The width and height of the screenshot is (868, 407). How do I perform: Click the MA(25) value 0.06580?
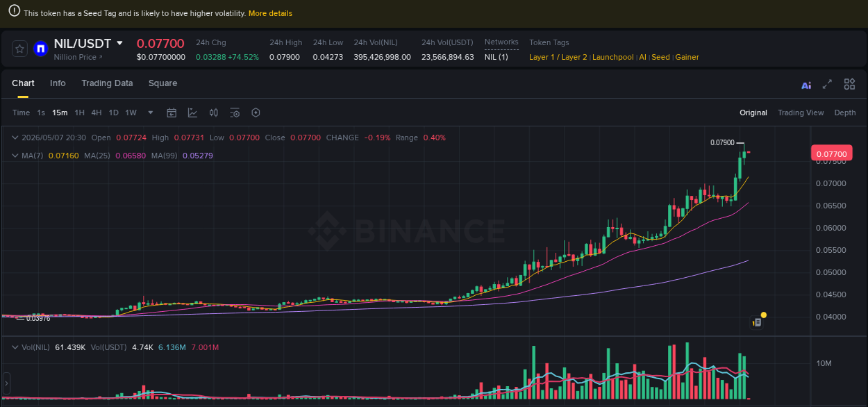tap(131, 156)
